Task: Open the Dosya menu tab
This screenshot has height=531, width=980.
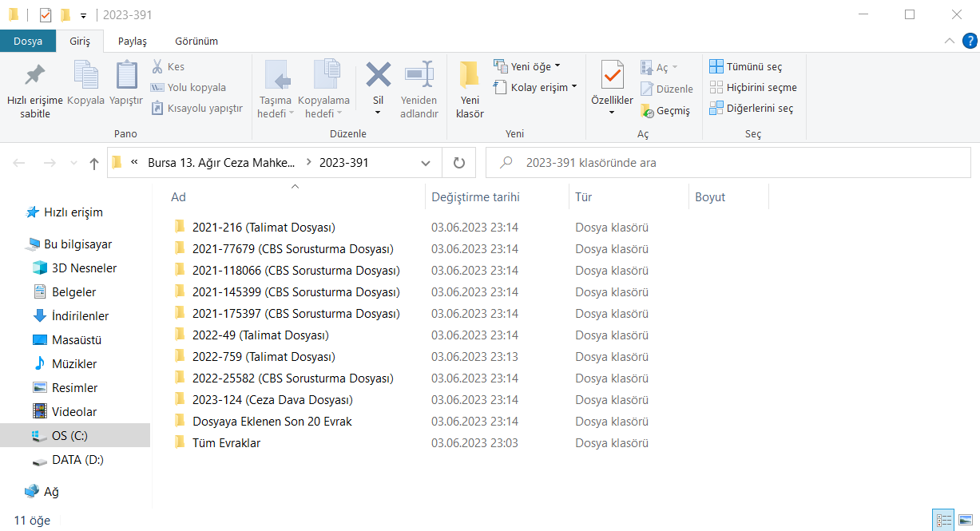Action: pos(28,41)
